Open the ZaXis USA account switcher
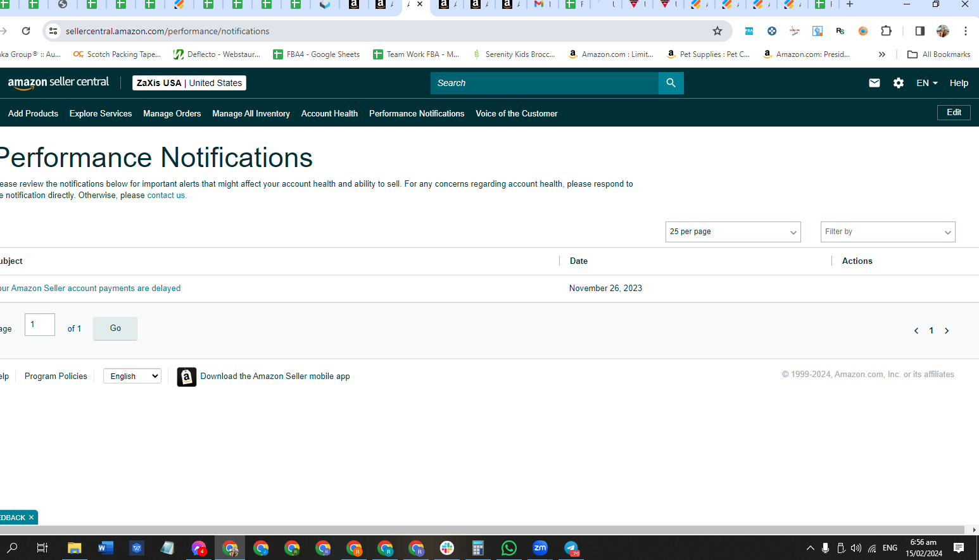979x560 pixels. pyautogui.click(x=189, y=83)
